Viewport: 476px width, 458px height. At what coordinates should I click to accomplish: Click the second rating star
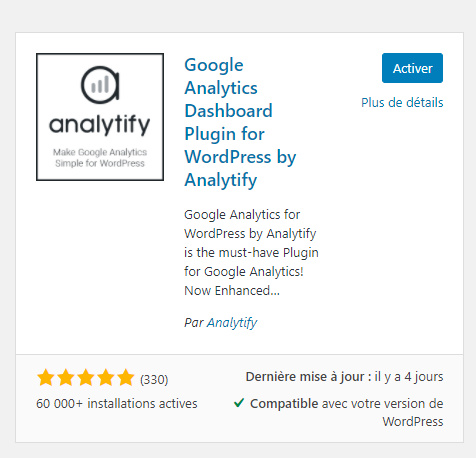(x=66, y=378)
